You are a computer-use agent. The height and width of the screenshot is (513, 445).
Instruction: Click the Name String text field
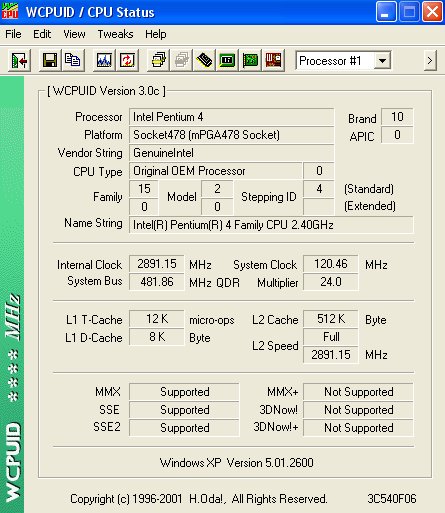coord(271,225)
